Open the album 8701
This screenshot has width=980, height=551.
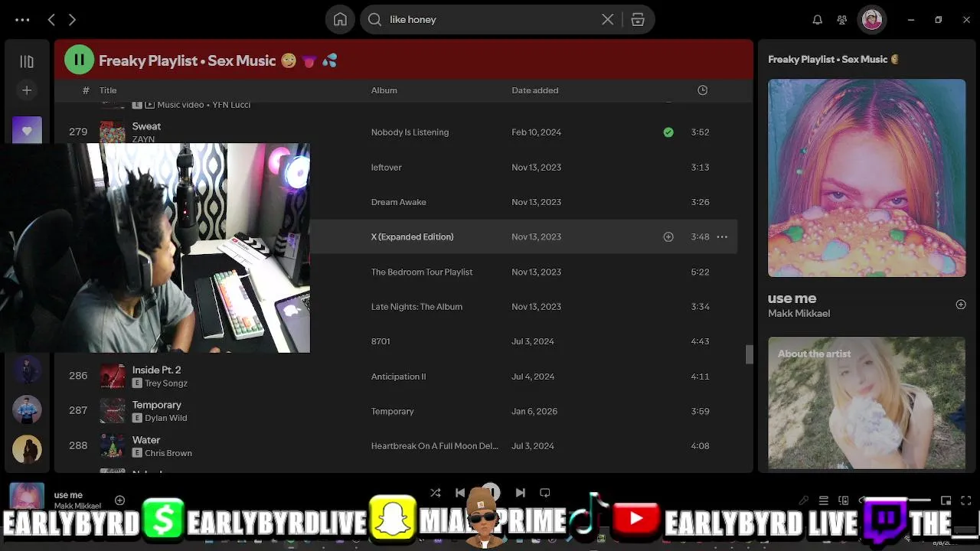(381, 341)
